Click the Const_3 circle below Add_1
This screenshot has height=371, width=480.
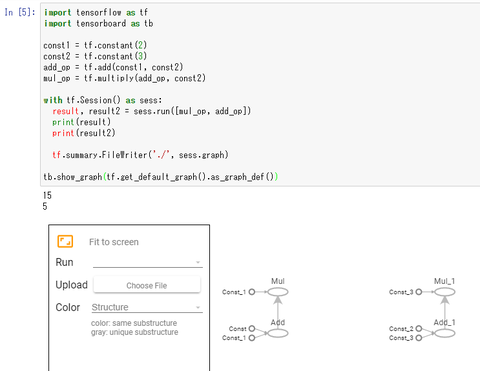(x=419, y=338)
